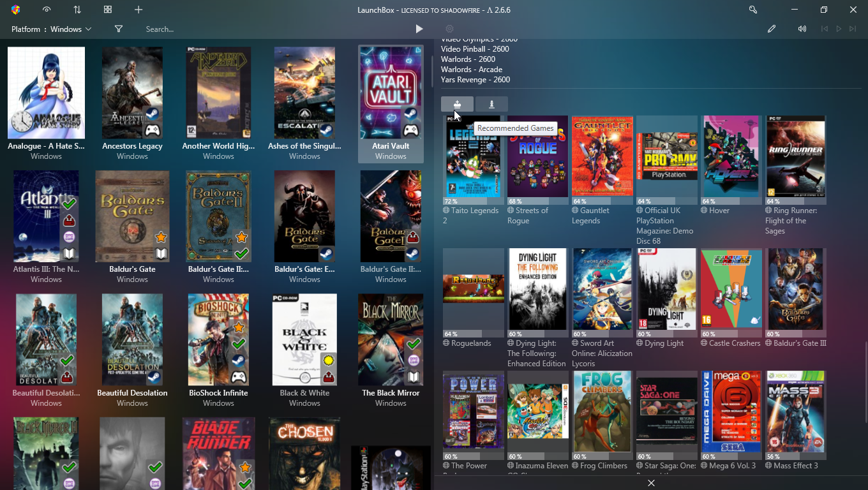This screenshot has width=868, height=490.
Task: Click Steam badge on Ancestors Legacy cover
Action: tap(152, 114)
